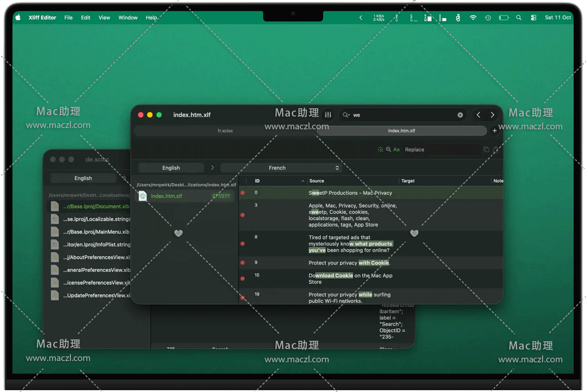This screenshot has height=392, width=586.
Task: Switch to the index.htm.xlf tab
Action: coord(401,131)
